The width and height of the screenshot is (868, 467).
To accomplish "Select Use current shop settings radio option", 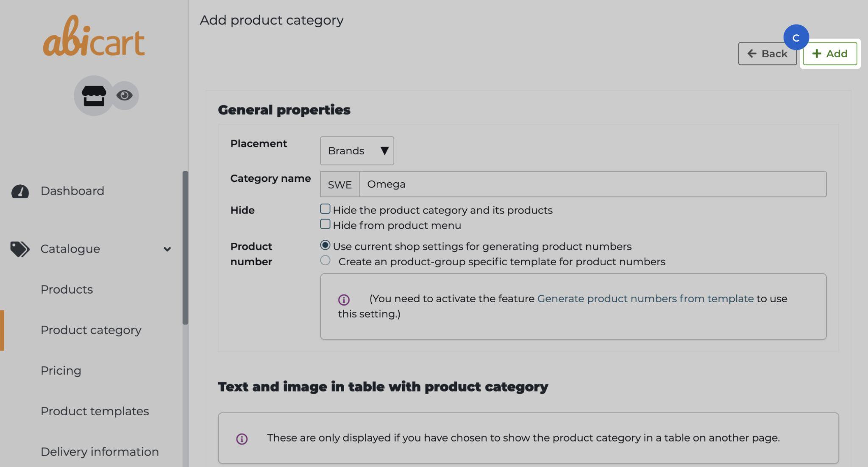I will [325, 245].
